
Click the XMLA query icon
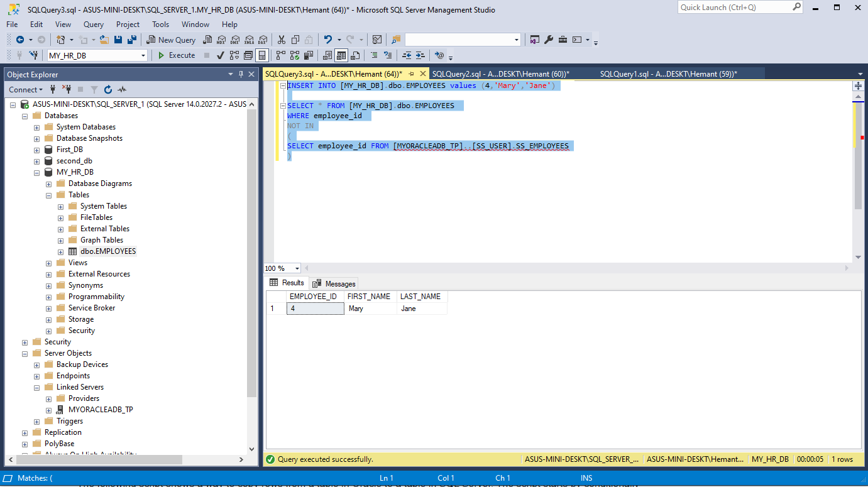pyautogui.click(x=249, y=40)
